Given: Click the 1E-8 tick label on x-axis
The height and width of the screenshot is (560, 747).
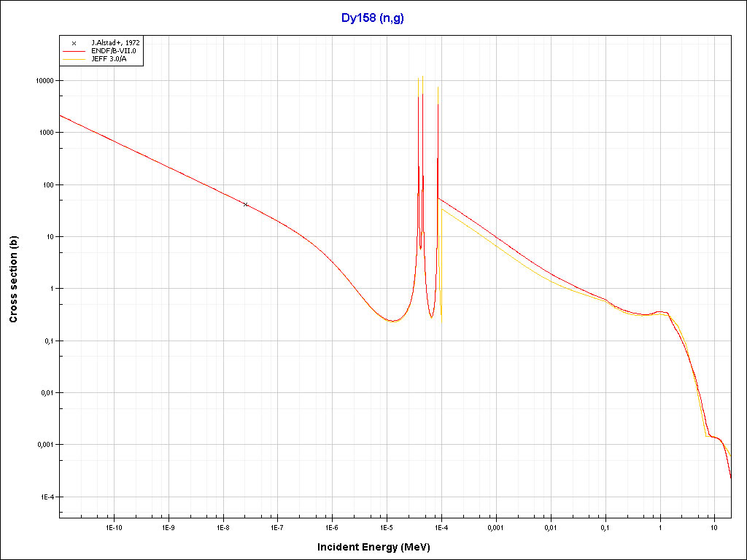Looking at the screenshot, I should (222, 526).
